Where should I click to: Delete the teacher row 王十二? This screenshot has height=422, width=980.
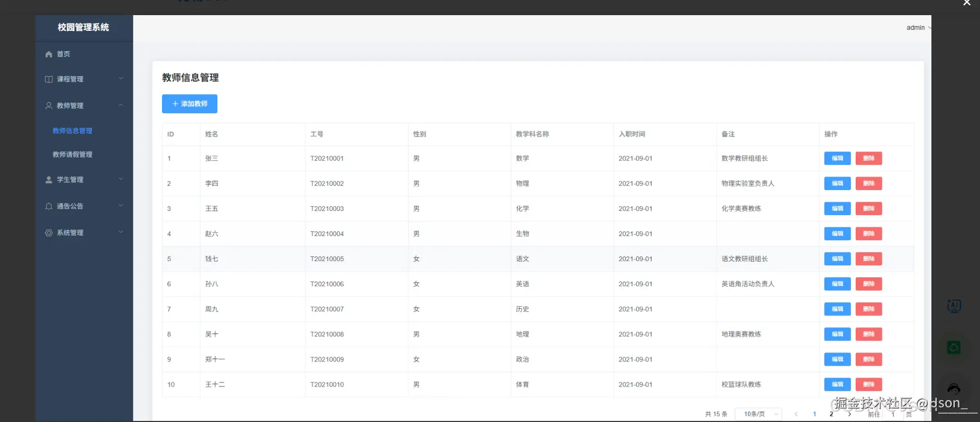[x=869, y=384]
